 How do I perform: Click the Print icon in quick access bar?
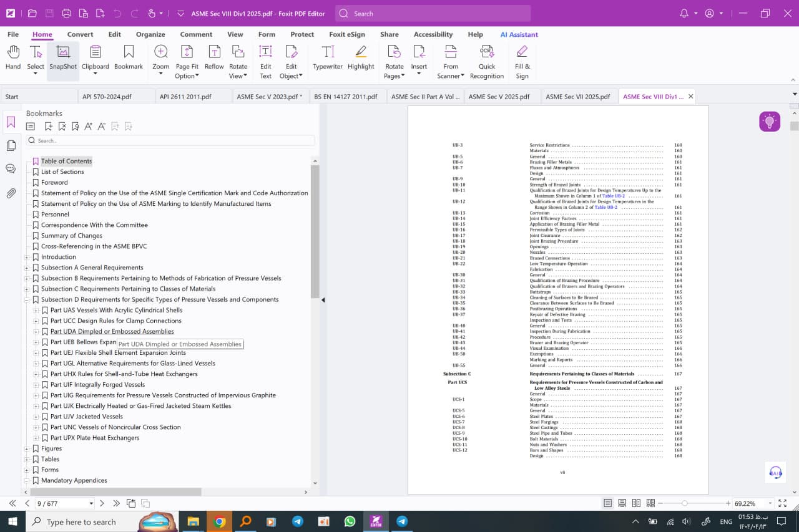tap(67, 13)
